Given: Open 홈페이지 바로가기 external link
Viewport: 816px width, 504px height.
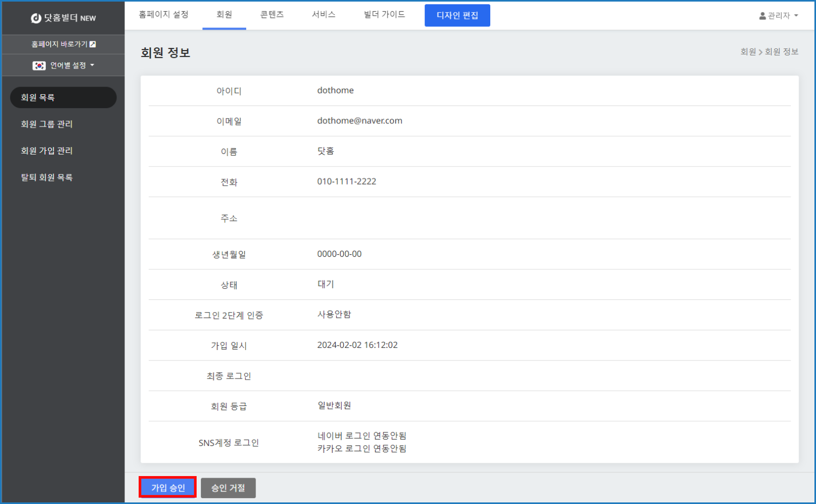Looking at the screenshot, I should [63, 44].
